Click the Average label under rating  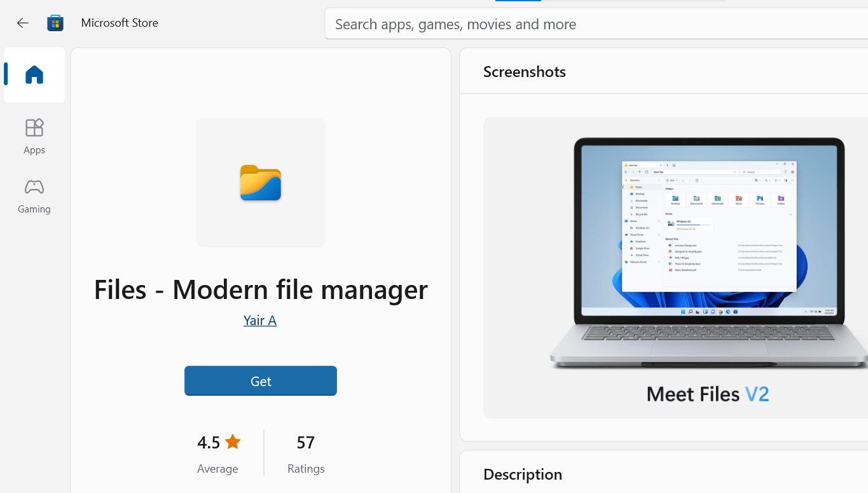pos(217,468)
